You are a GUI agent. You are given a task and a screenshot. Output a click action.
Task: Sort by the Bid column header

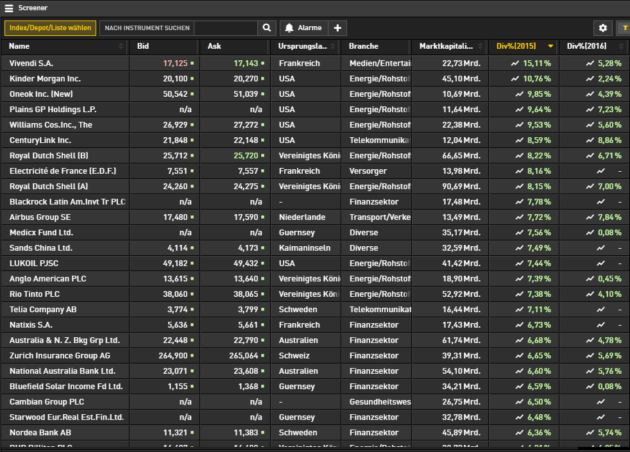pos(164,46)
